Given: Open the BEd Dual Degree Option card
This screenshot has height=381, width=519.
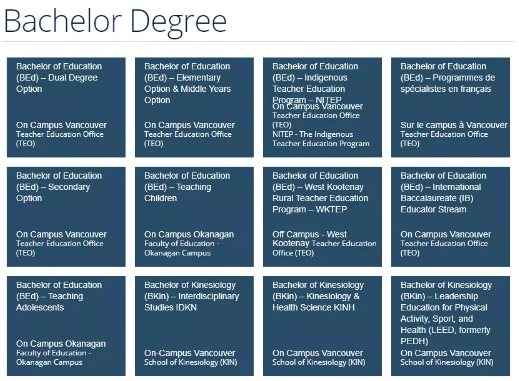Looking at the screenshot, I should [x=66, y=107].
